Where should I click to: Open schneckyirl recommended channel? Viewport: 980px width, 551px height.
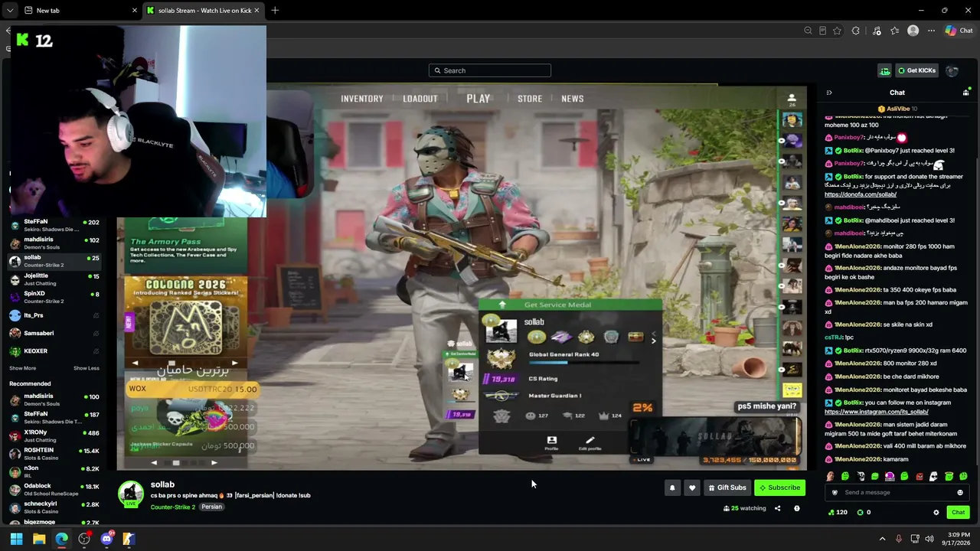54,507
